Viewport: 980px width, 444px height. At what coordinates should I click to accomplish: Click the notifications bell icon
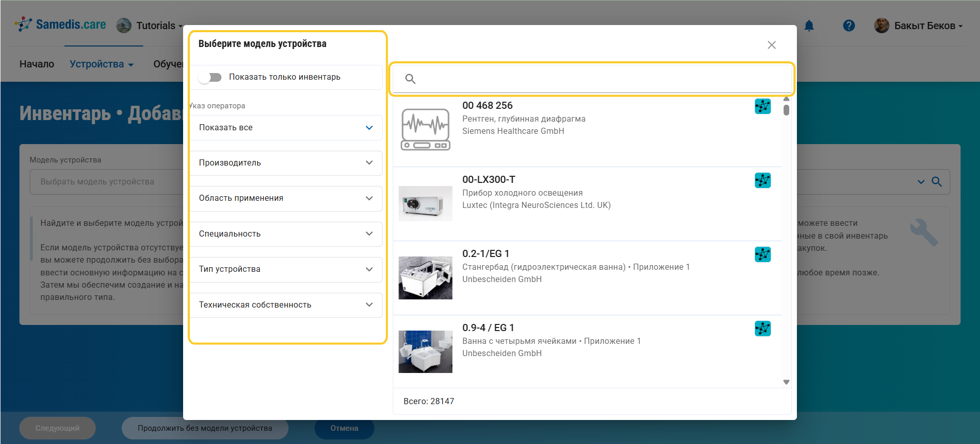(809, 26)
